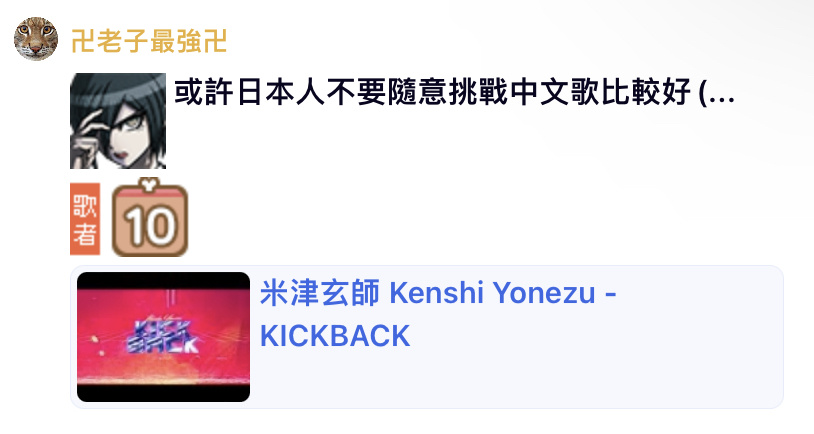Click the number 10 on the medal
Viewport: 814px width, 434px height.
click(150, 226)
